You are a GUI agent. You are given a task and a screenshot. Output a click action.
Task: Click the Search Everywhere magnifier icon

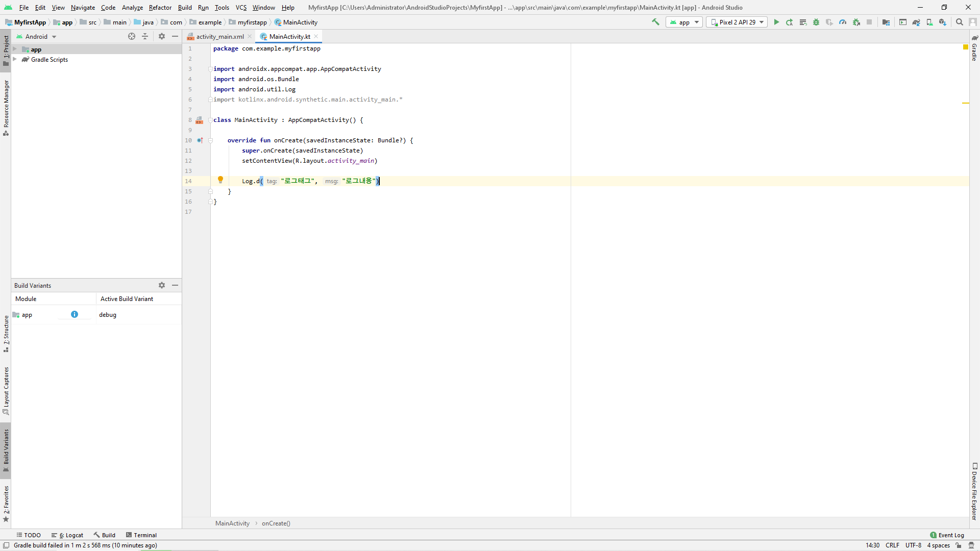[960, 22]
